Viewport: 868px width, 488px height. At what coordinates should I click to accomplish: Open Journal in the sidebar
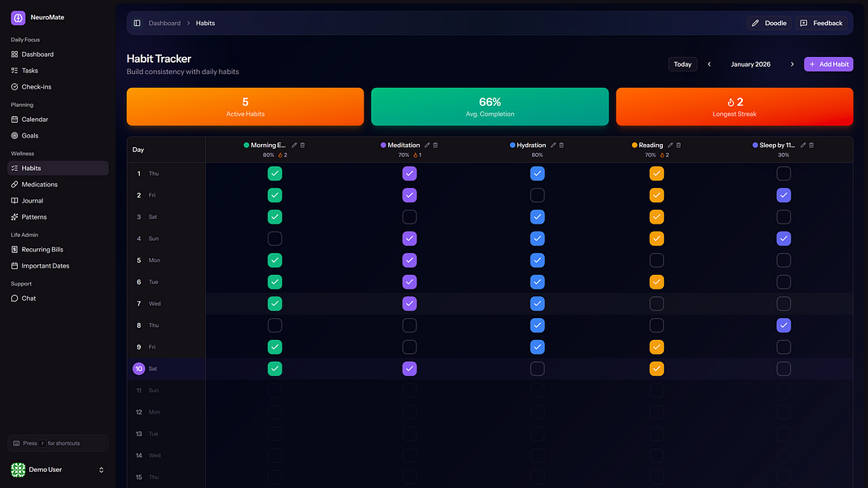[58, 201]
